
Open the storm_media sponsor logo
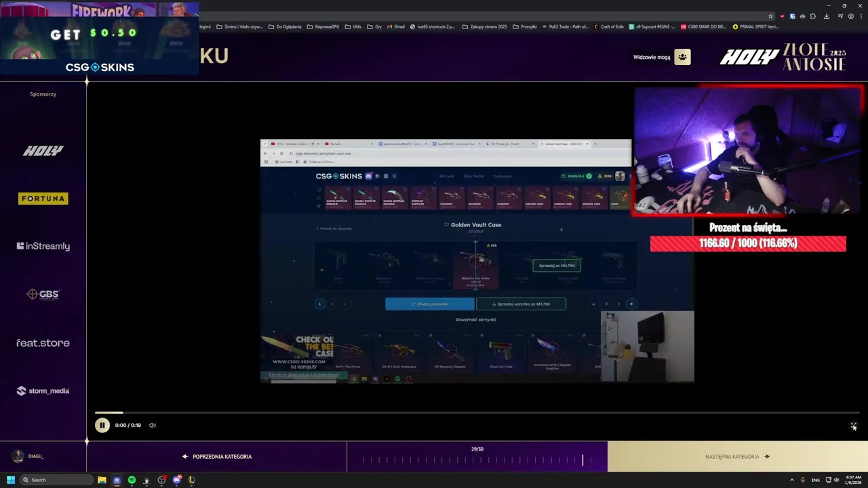tap(43, 391)
